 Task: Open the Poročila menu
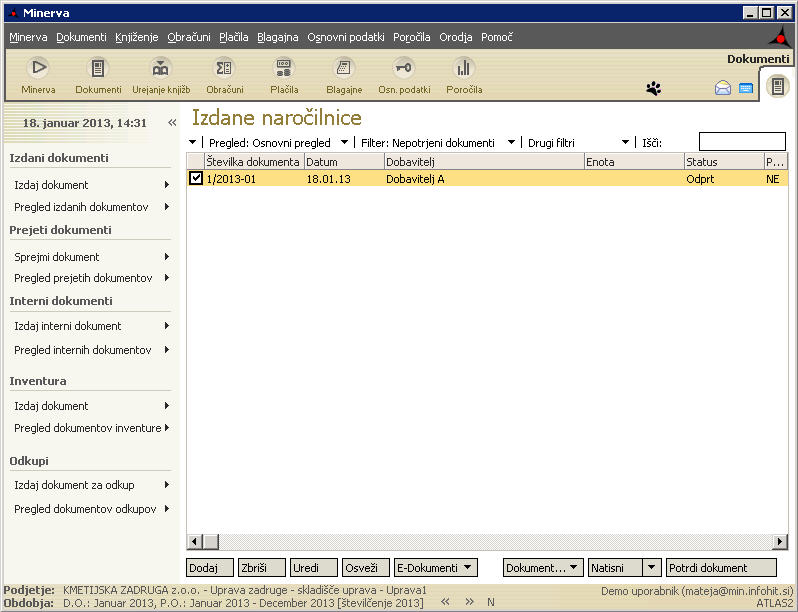tap(412, 37)
